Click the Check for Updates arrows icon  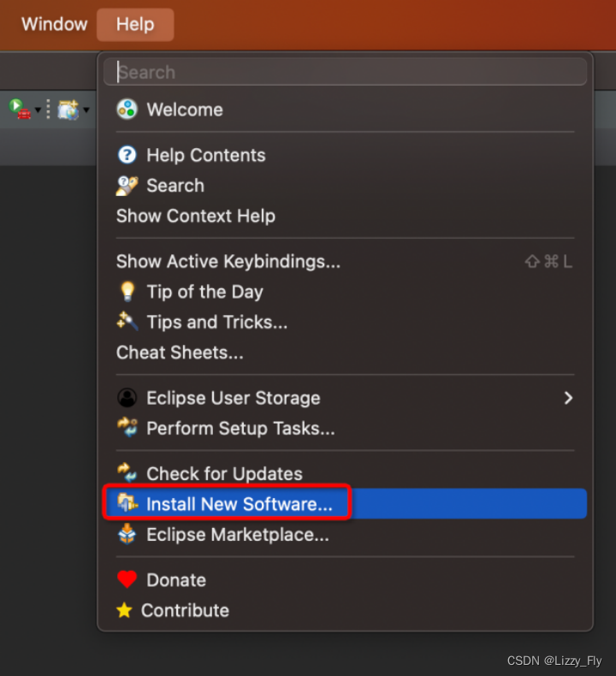pos(127,472)
